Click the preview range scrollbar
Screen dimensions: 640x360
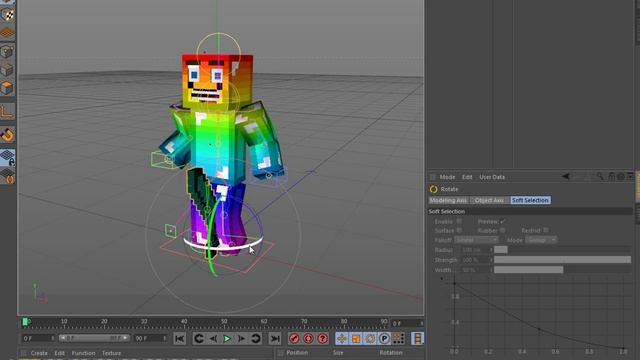[x=94, y=338]
